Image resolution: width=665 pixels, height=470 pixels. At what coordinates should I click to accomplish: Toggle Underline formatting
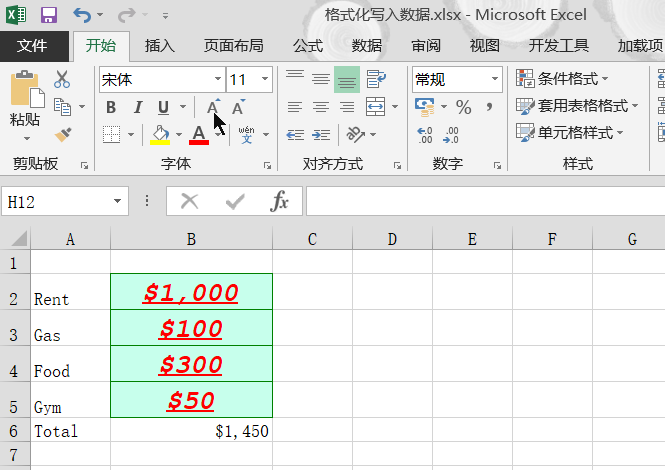click(x=163, y=107)
